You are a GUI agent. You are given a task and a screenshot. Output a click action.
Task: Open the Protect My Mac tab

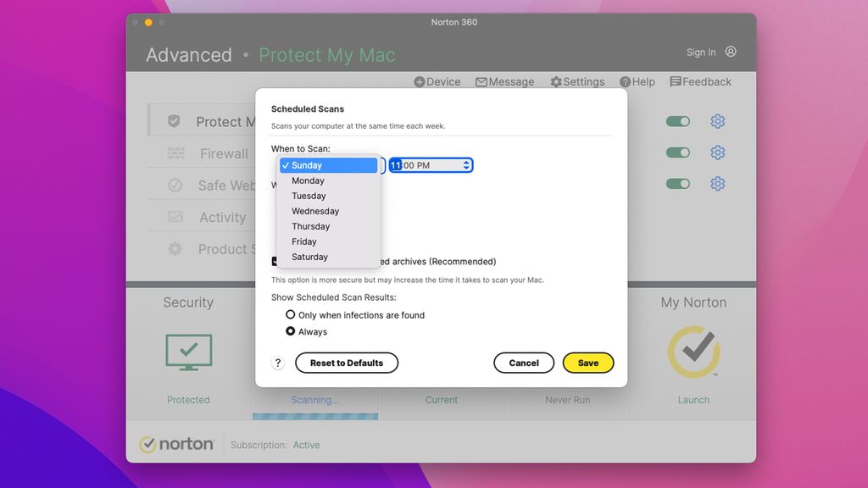click(x=327, y=54)
